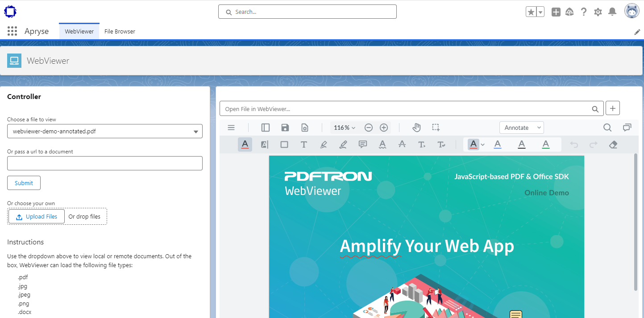
Task: Open the comments panel icon
Action: pos(627,128)
